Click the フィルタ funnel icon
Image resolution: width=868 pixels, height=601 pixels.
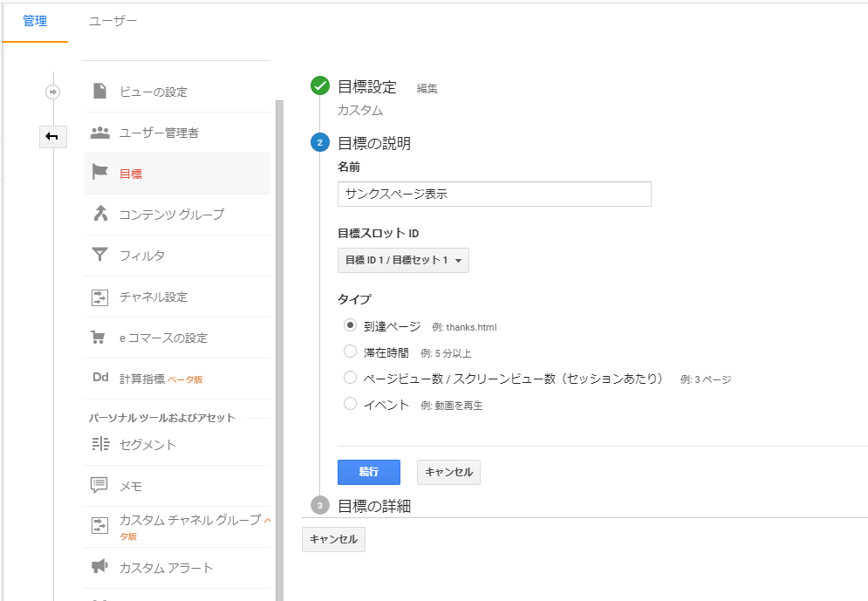click(99, 255)
